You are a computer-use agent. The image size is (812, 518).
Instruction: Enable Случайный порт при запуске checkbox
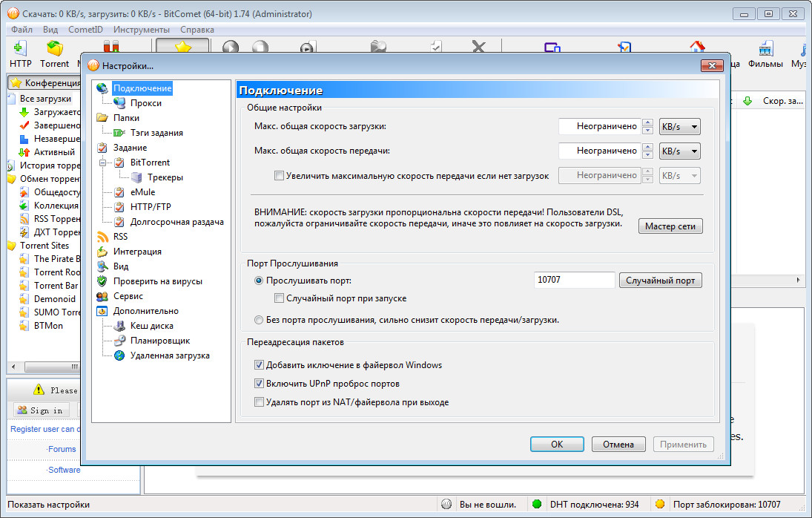pyautogui.click(x=279, y=298)
